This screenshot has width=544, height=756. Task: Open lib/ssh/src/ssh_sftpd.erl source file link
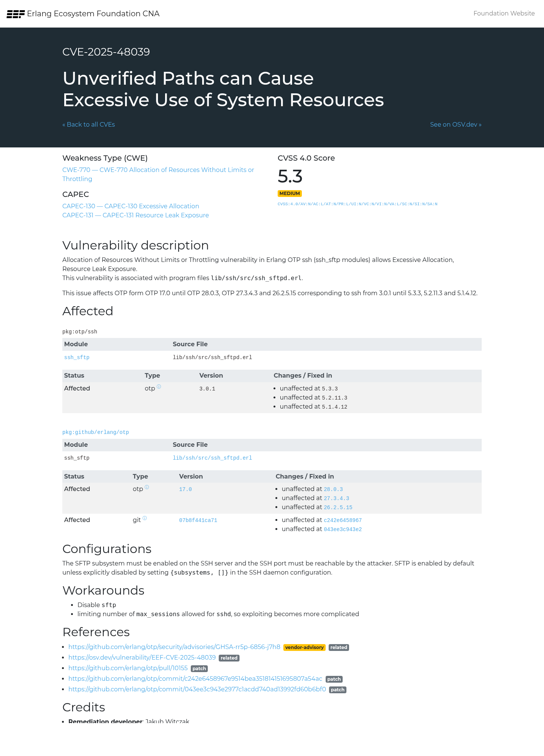[x=212, y=458]
